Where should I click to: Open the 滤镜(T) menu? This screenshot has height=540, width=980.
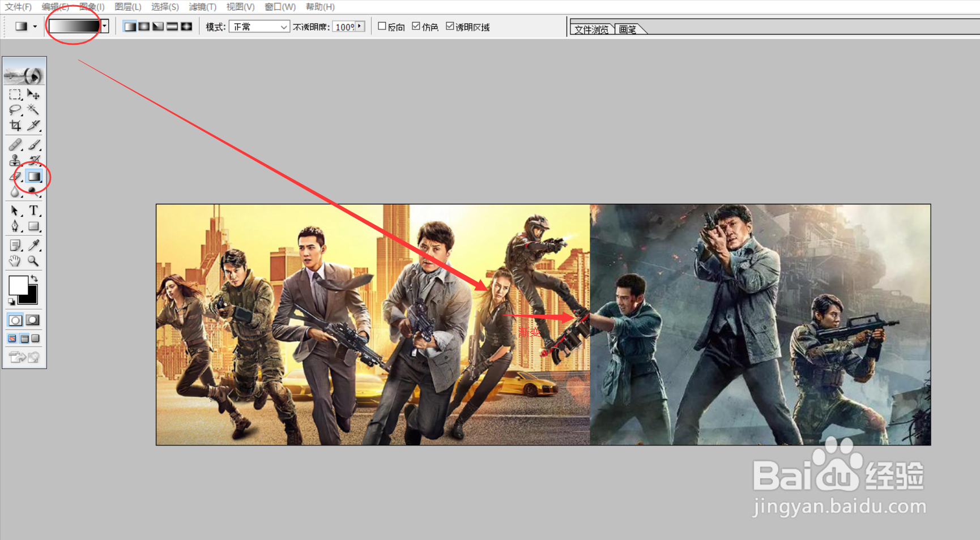202,7
